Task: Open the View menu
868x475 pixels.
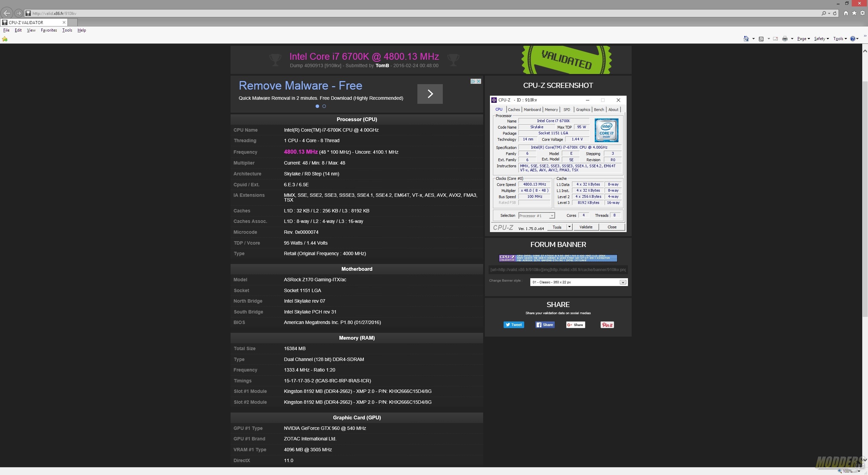Action: click(x=31, y=30)
